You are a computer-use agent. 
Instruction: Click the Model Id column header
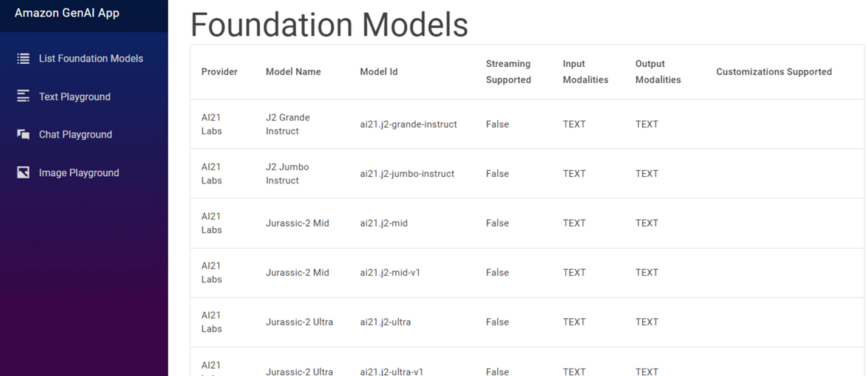click(x=379, y=71)
